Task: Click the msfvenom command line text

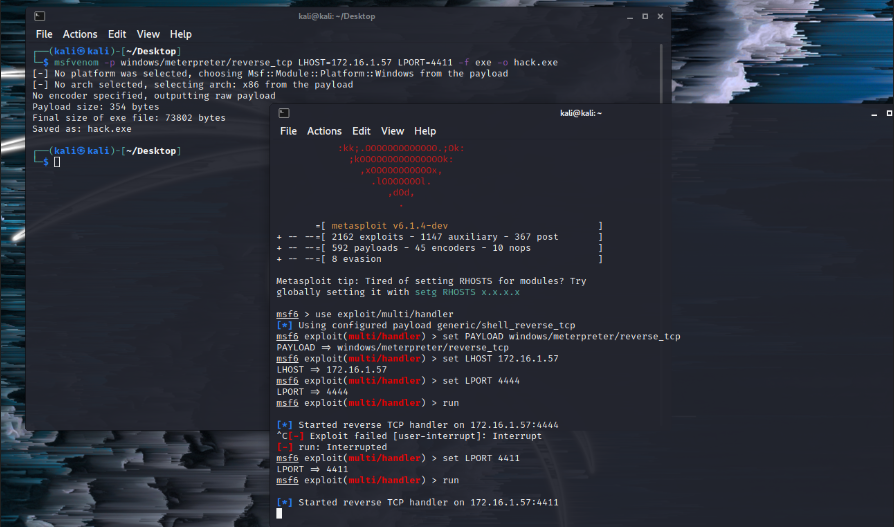Action: click(306, 62)
